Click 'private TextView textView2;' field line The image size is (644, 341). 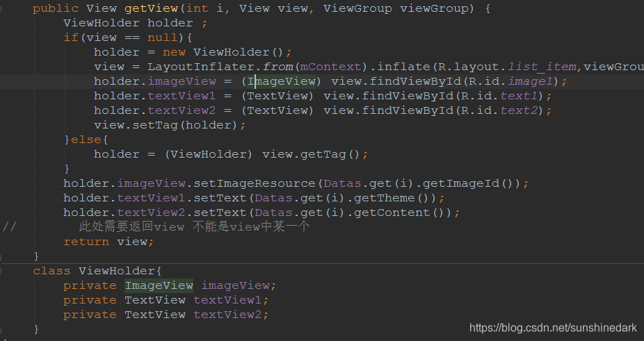point(166,315)
